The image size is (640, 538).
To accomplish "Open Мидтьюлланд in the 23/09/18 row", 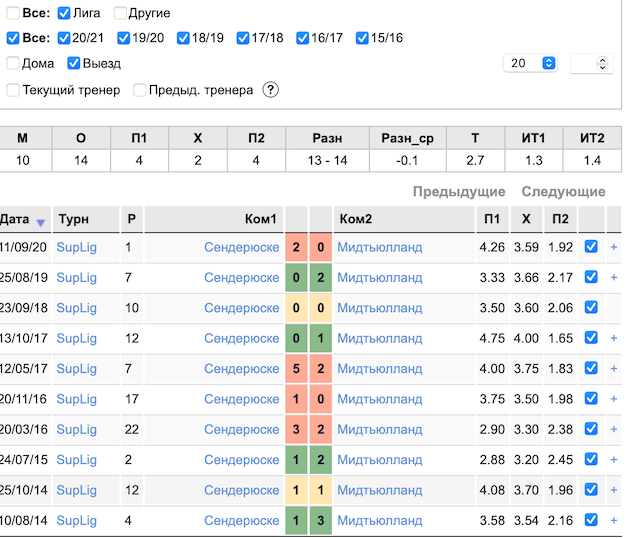I will [x=379, y=308].
